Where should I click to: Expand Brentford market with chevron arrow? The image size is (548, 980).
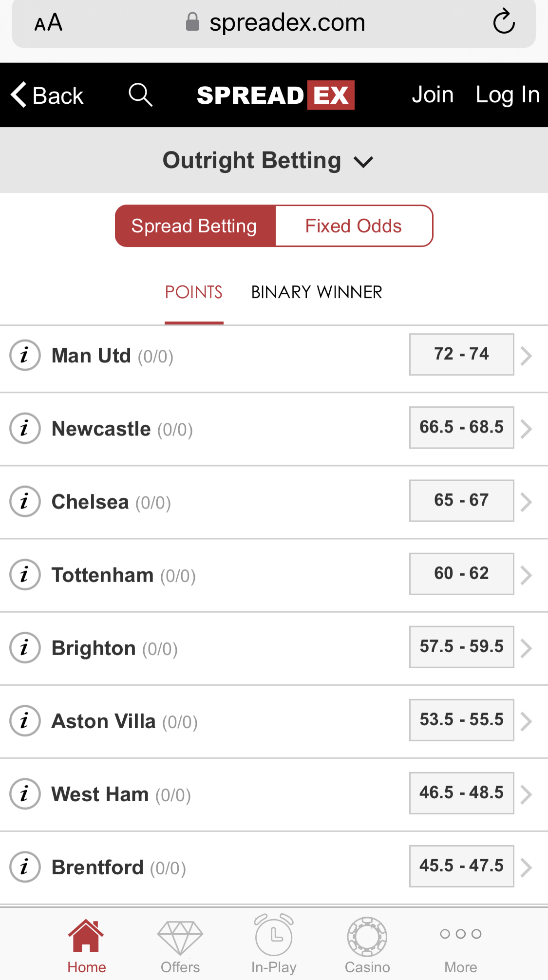pos(526,867)
